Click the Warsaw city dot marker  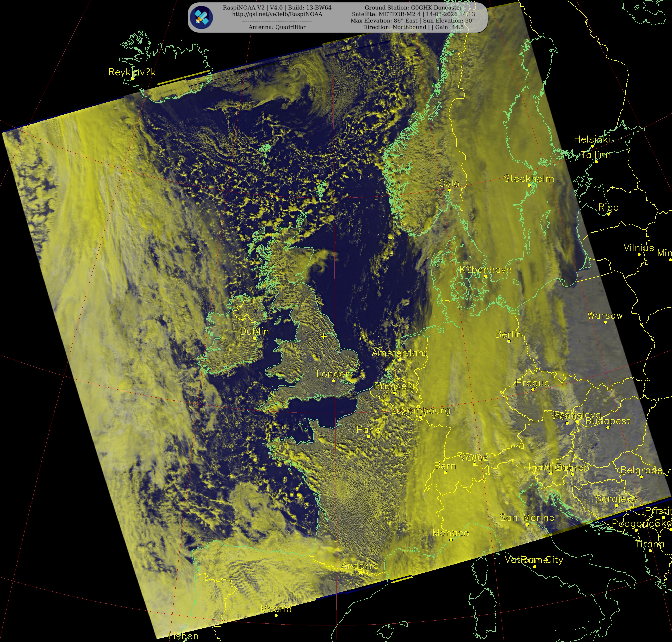pyautogui.click(x=605, y=322)
